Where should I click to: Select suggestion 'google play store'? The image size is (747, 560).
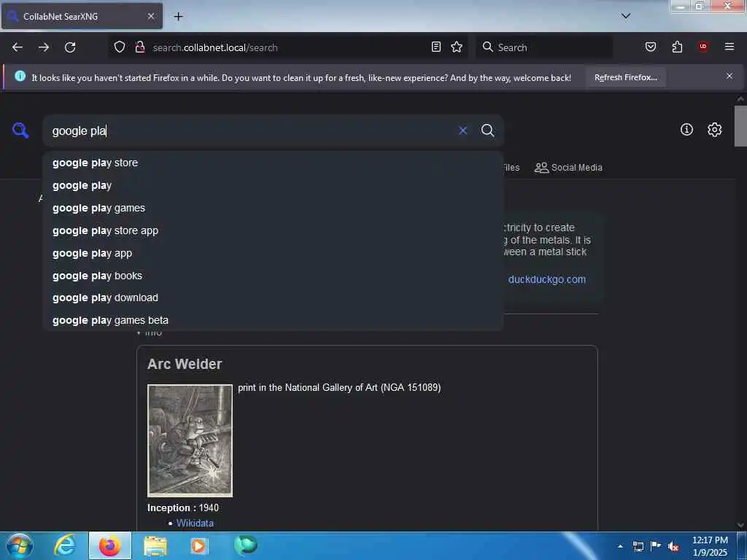273,163
